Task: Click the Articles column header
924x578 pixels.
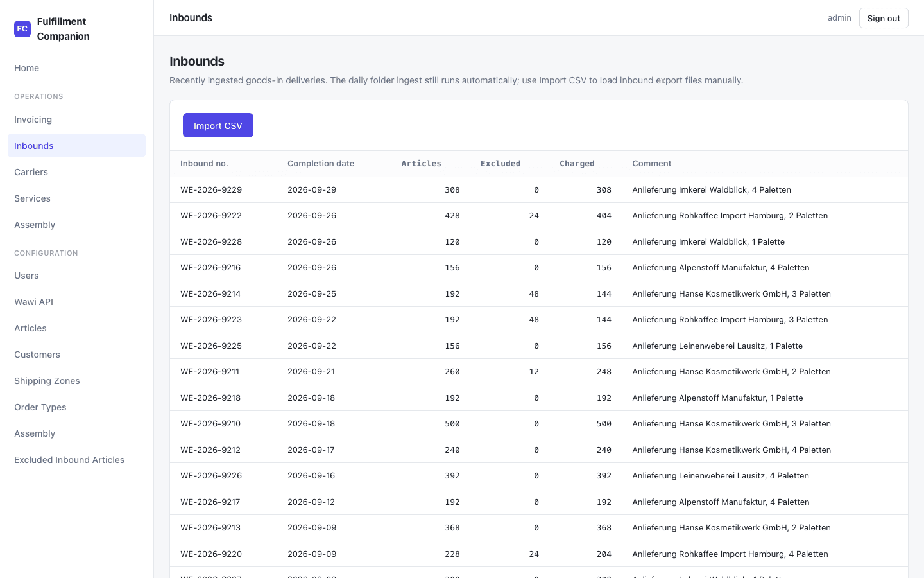Action: click(421, 164)
